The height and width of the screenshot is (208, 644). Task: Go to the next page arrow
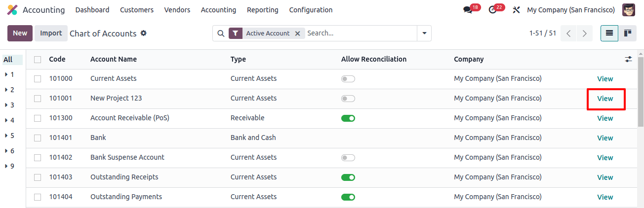585,34
